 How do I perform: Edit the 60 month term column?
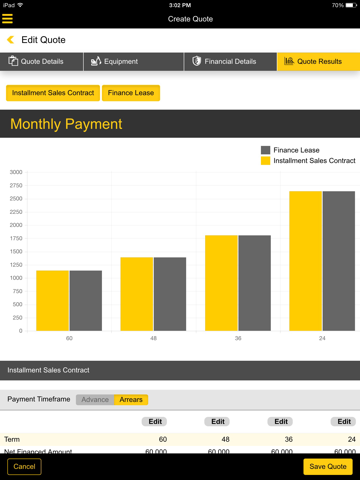(155, 421)
